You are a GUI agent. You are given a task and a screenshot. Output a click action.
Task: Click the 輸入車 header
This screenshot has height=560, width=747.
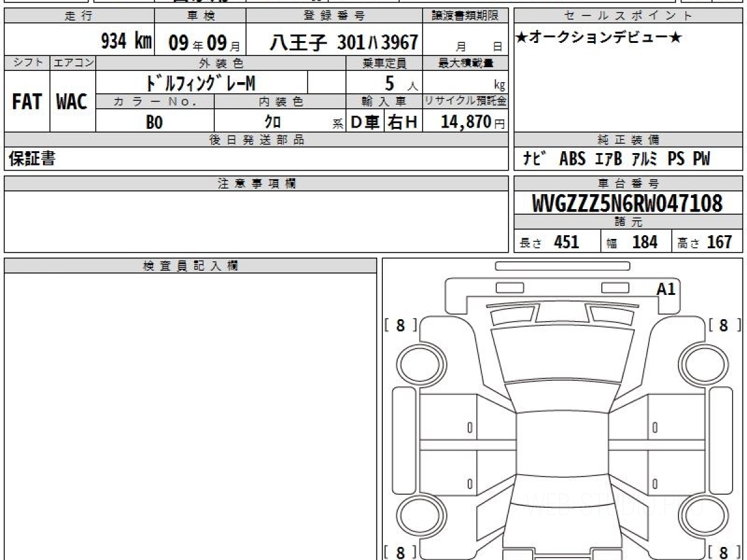[384, 102]
